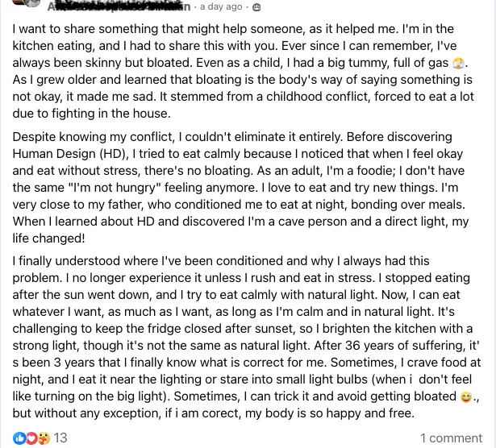Click the paragraph beginning 'I finally understood where'
The height and width of the screenshot is (448, 496).
coord(242,337)
